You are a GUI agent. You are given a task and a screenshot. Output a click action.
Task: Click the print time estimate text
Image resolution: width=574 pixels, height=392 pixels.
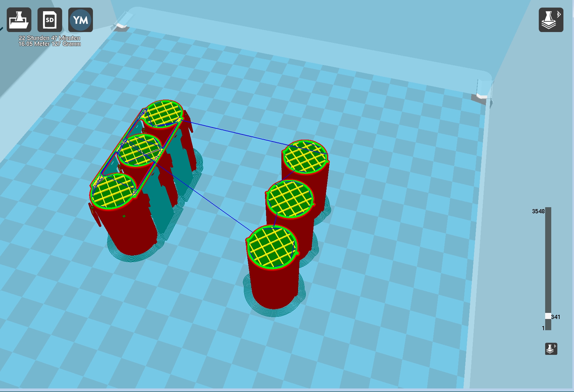point(49,38)
